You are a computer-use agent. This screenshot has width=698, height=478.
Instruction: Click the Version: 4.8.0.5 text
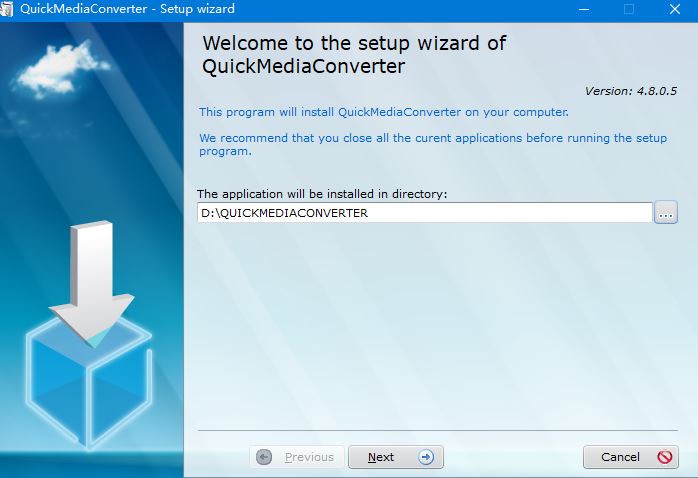point(631,91)
